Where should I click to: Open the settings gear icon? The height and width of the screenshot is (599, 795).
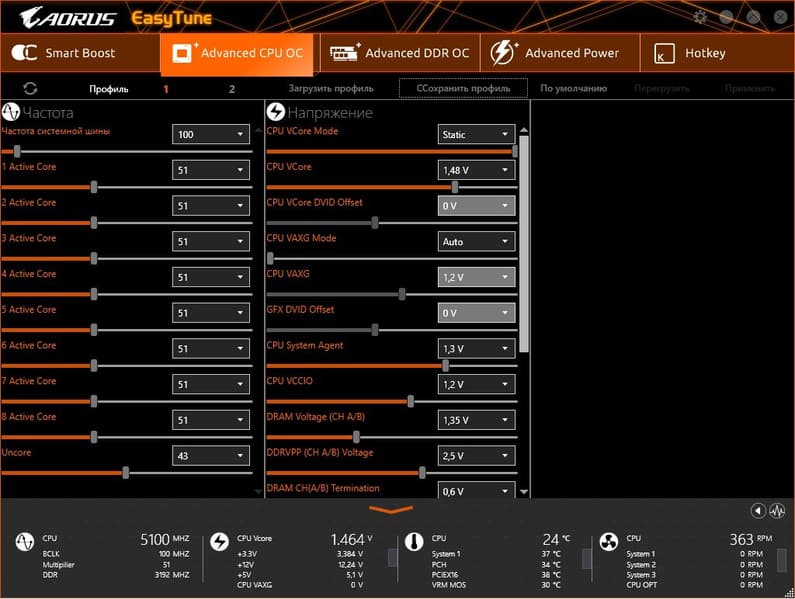click(x=700, y=17)
